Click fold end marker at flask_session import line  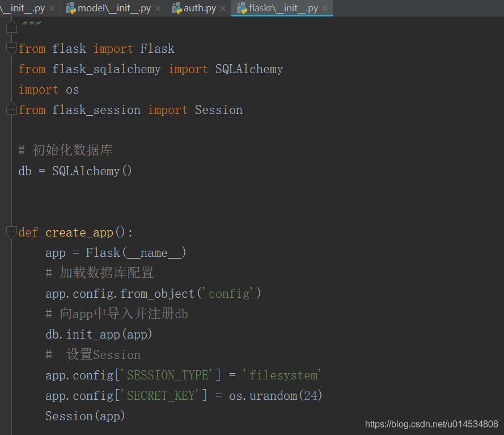11,109
